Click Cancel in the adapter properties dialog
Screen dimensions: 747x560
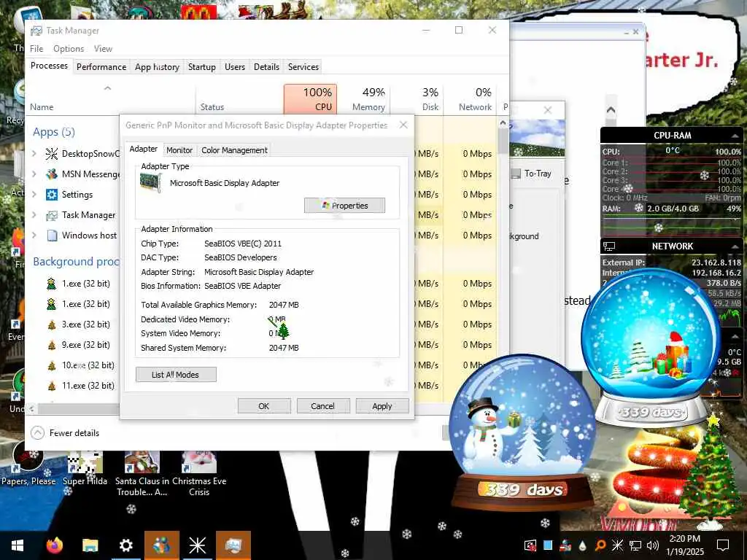pos(323,406)
